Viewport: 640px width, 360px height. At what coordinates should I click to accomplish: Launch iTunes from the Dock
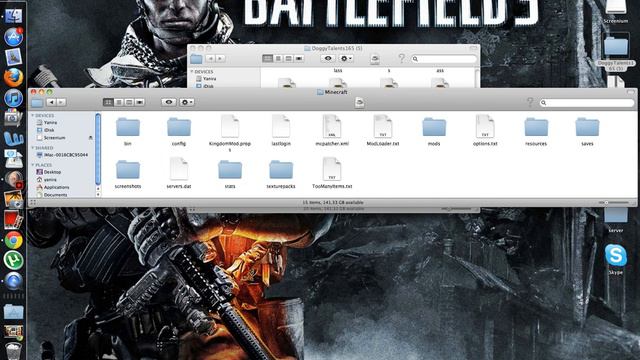tap(13, 98)
